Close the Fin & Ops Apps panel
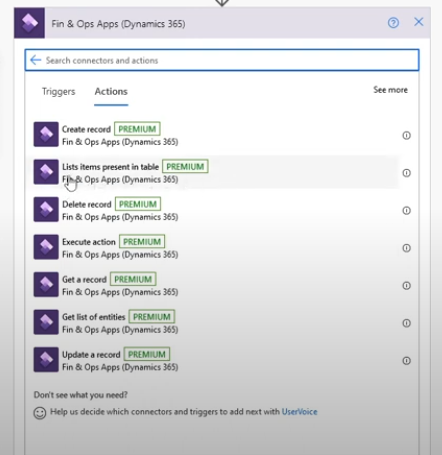 419,22
